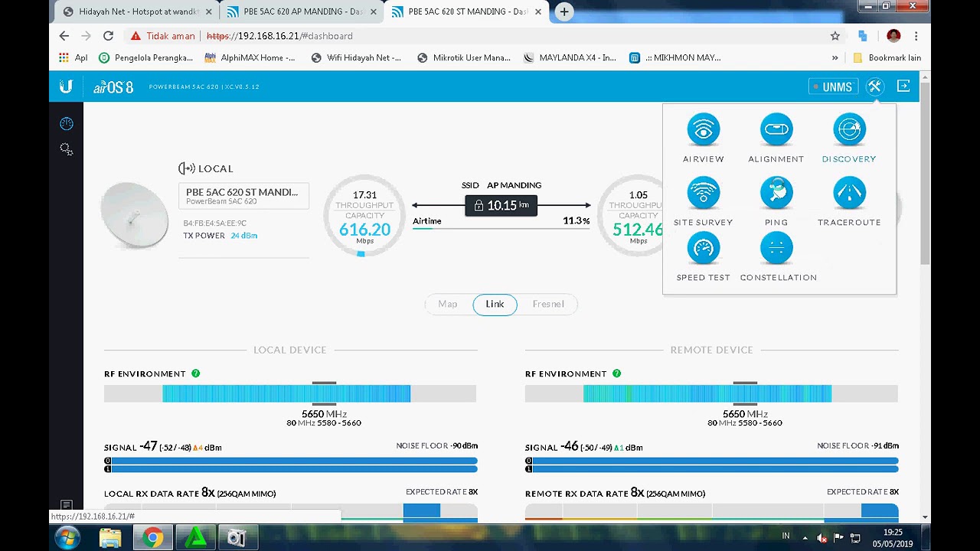Open Chrome menu three dots
The width and height of the screenshot is (980, 551).
pyautogui.click(x=916, y=36)
